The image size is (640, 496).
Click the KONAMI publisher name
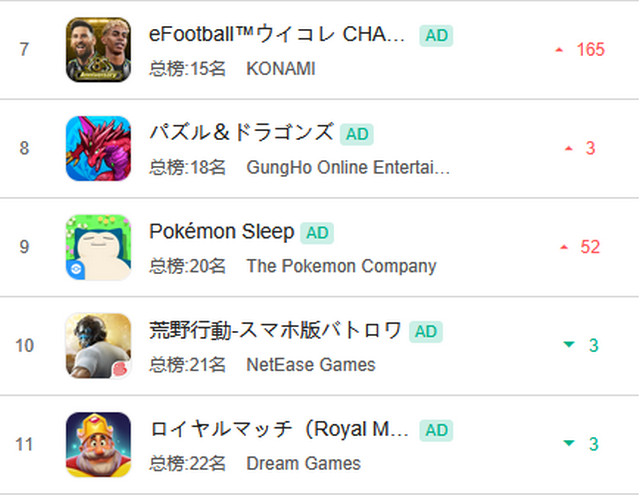(x=281, y=69)
